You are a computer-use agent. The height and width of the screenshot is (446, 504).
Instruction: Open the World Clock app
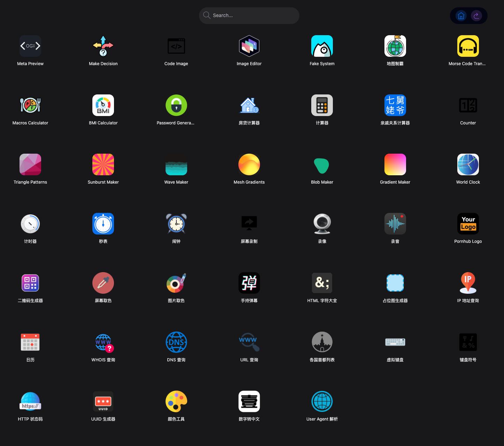[x=468, y=165]
